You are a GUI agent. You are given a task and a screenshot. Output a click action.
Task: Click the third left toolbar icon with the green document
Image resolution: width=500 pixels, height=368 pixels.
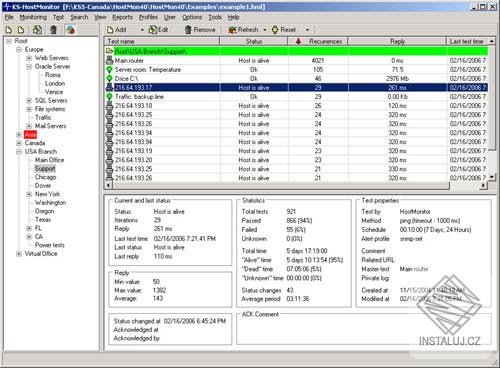pyautogui.click(x=37, y=30)
